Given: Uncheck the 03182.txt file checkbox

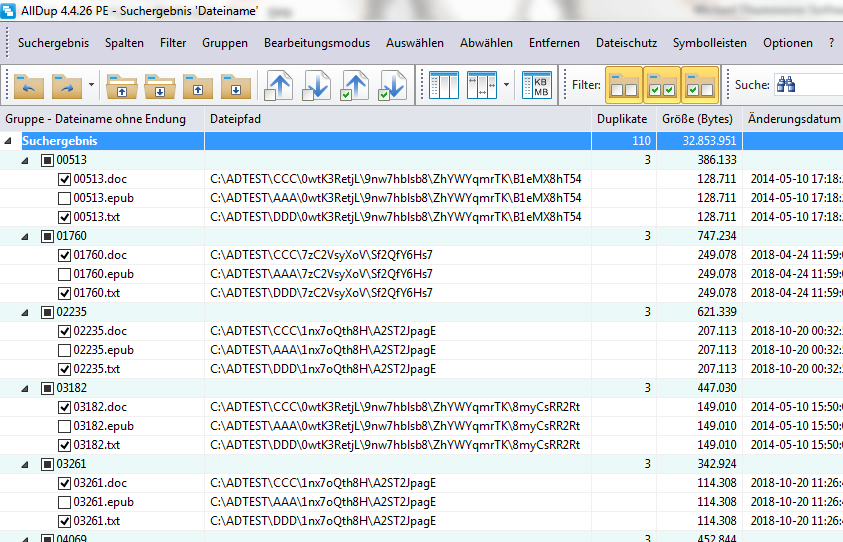Looking at the screenshot, I should 64,445.
